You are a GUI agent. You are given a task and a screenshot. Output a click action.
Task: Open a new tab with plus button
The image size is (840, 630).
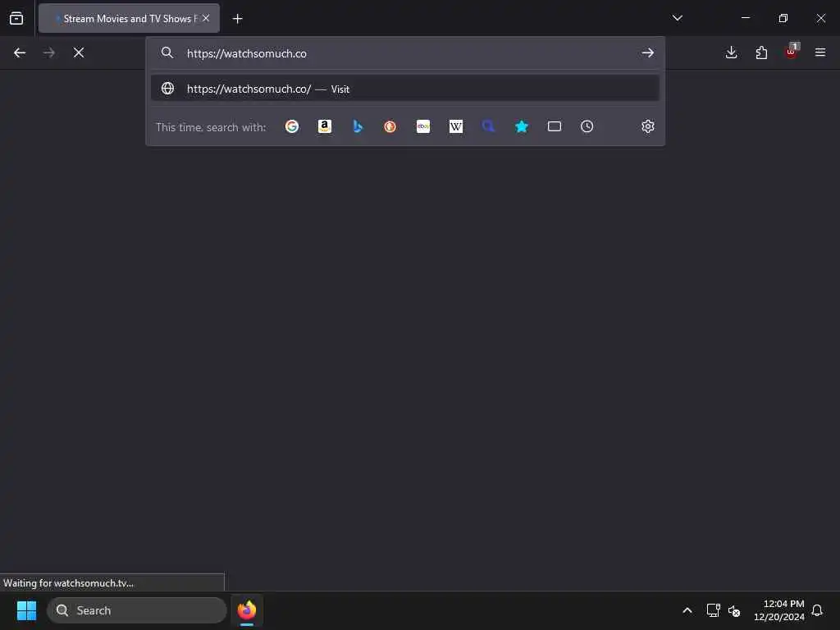[x=237, y=19]
